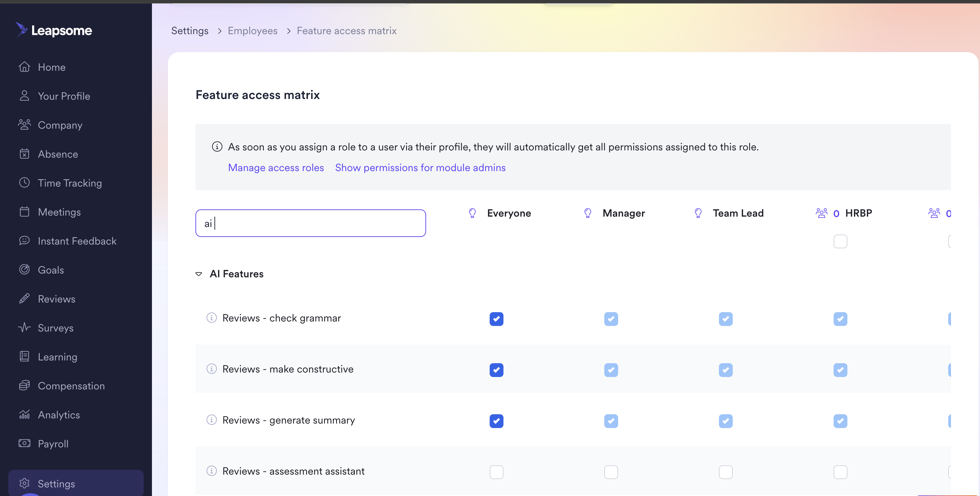
Task: Click the people icon beside HRBP
Action: coord(822,213)
